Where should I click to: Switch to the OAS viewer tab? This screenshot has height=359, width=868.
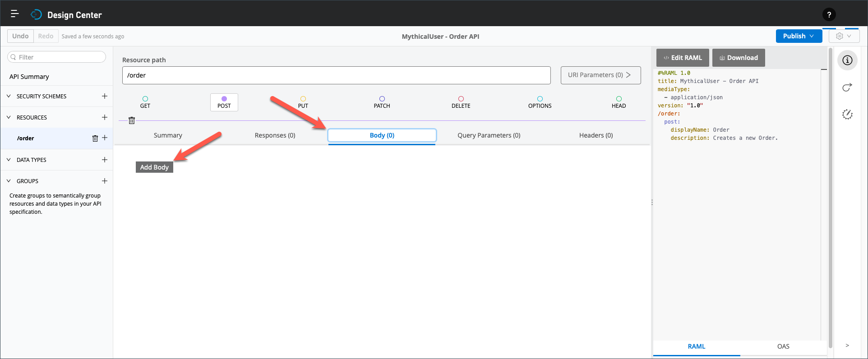(783, 346)
